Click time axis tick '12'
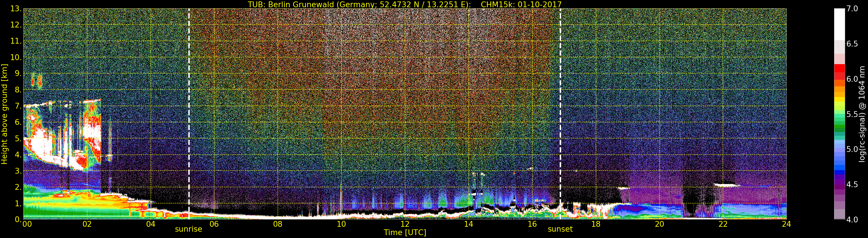868x238 pixels. pos(405,224)
